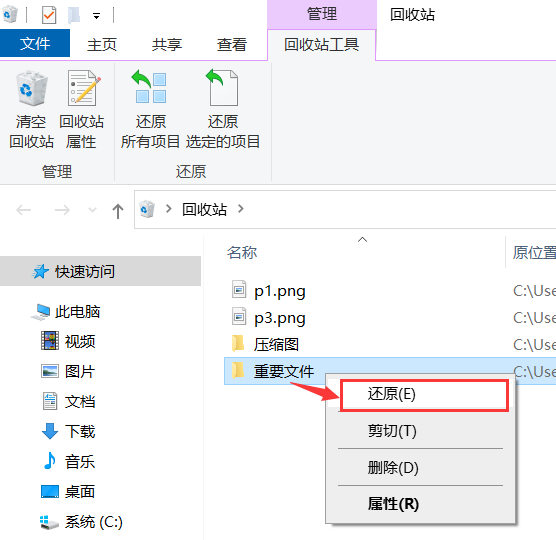Viewport: 556px width, 540px height.
Task: Open the recent locations dropdown chevron
Action: tap(92, 210)
